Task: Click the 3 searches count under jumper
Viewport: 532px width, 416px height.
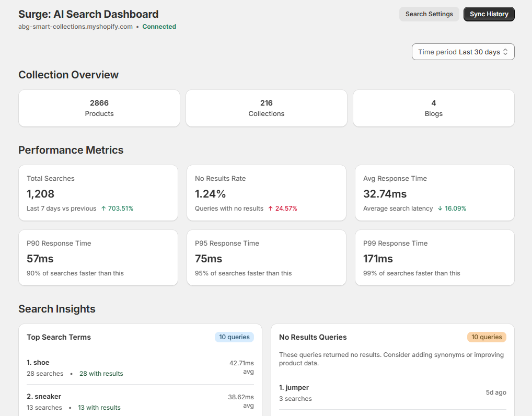Action: 295,399
